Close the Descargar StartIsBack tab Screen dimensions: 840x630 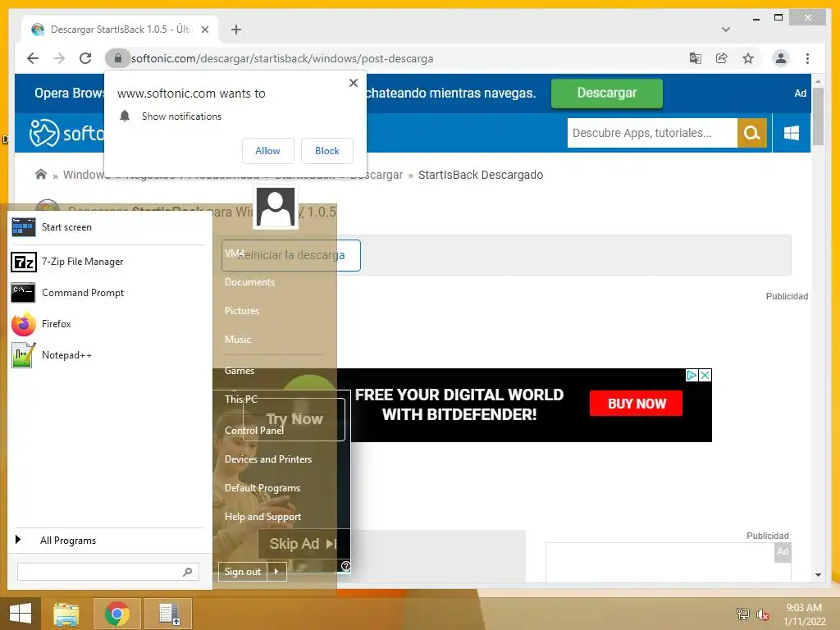pyautogui.click(x=204, y=30)
